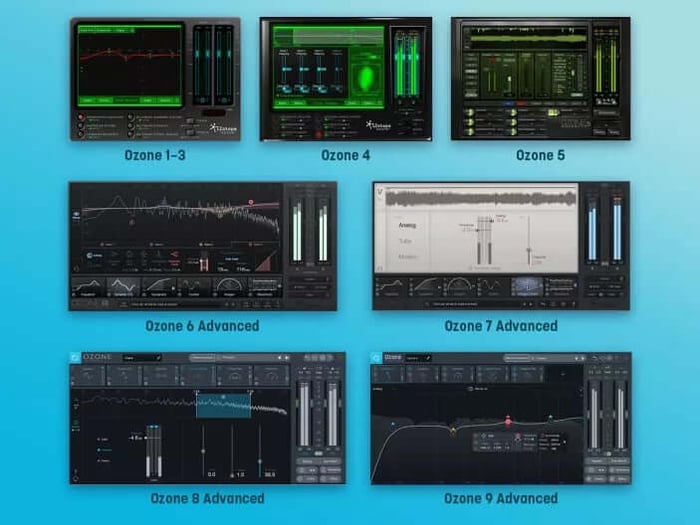
Task: Open the Ozone 9 Advanced interface thumbnail
Action: pyautogui.click(x=500, y=418)
